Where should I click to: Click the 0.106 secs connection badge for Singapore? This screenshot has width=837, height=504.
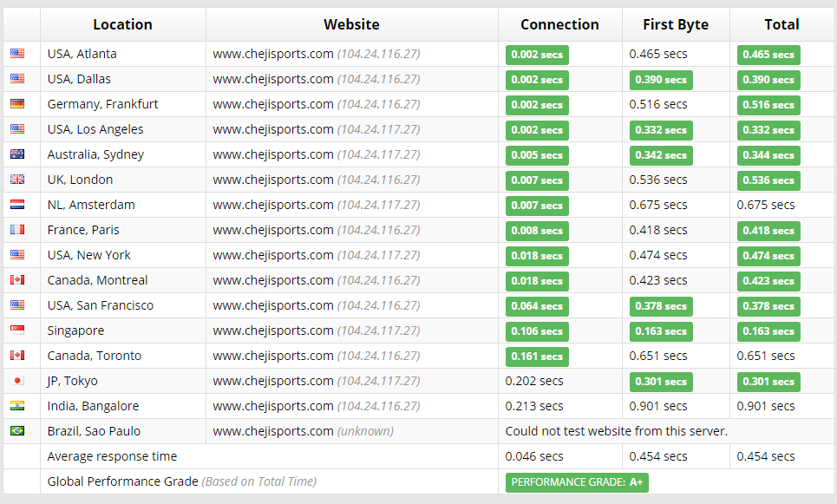[x=537, y=331]
